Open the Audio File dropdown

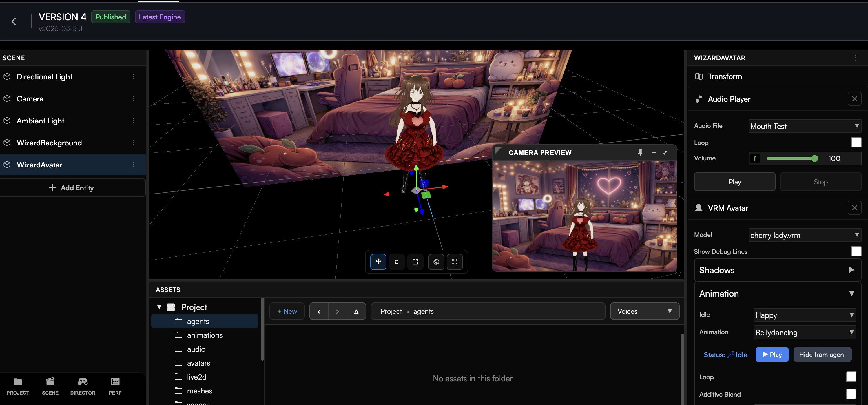point(804,126)
